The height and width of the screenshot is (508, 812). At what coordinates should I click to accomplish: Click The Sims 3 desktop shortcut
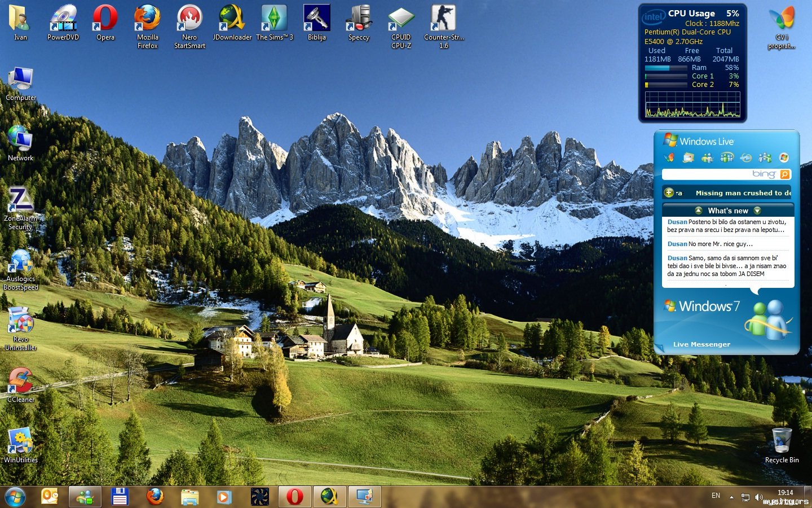tap(275, 23)
